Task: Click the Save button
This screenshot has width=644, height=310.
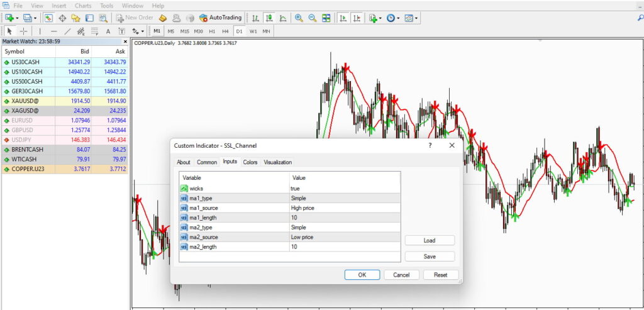Action: point(430,256)
